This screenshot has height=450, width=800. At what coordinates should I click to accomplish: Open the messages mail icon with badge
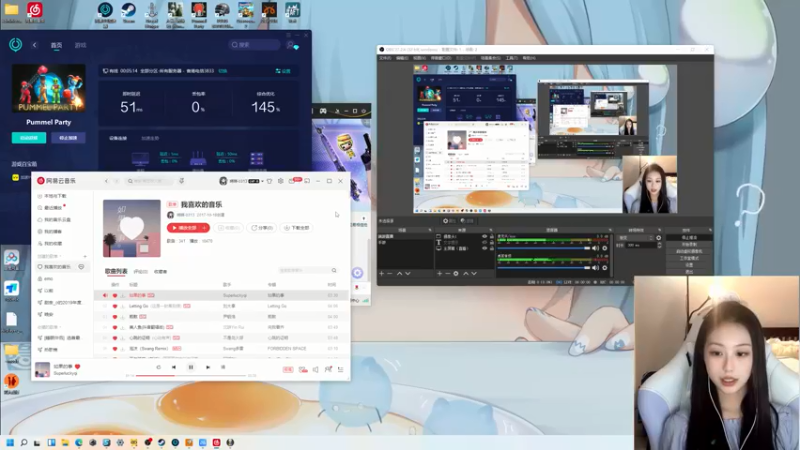[294, 181]
